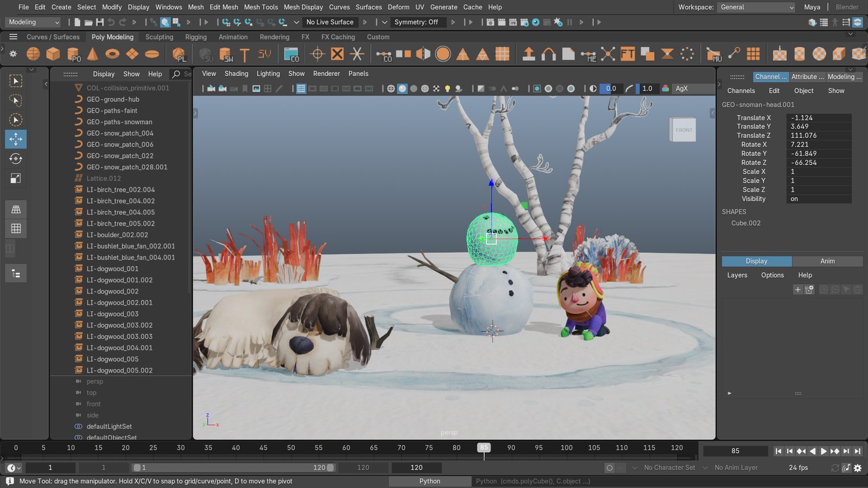Open the AgX view transform dropdown
This screenshot has width=868, height=488.
pyautogui.click(x=693, y=88)
